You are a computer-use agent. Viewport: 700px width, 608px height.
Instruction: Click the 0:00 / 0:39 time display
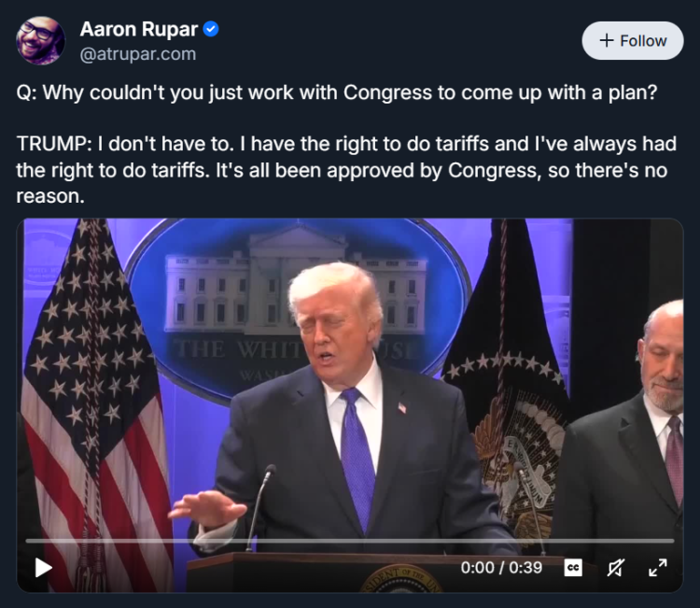[x=501, y=568]
